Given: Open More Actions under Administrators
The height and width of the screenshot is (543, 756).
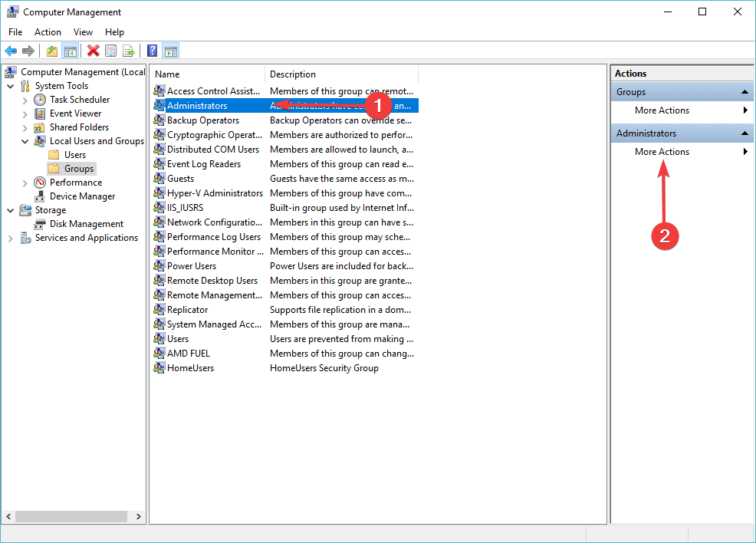Looking at the screenshot, I should click(x=682, y=152).
